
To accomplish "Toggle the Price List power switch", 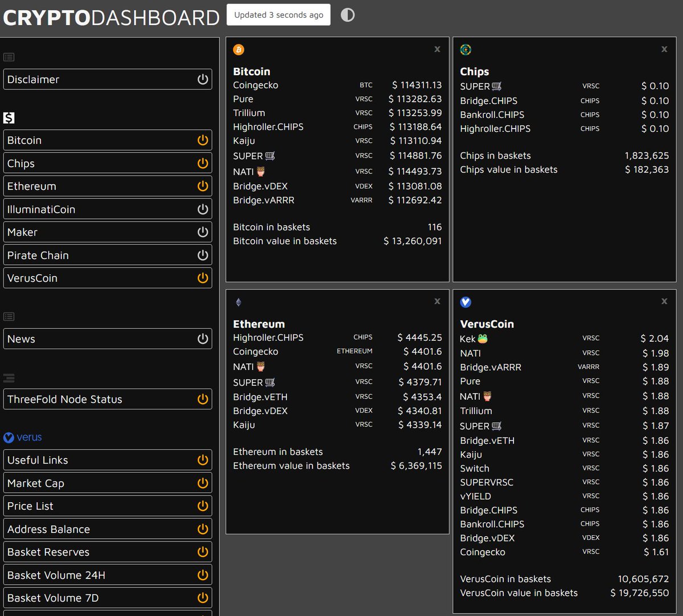I will pos(203,506).
